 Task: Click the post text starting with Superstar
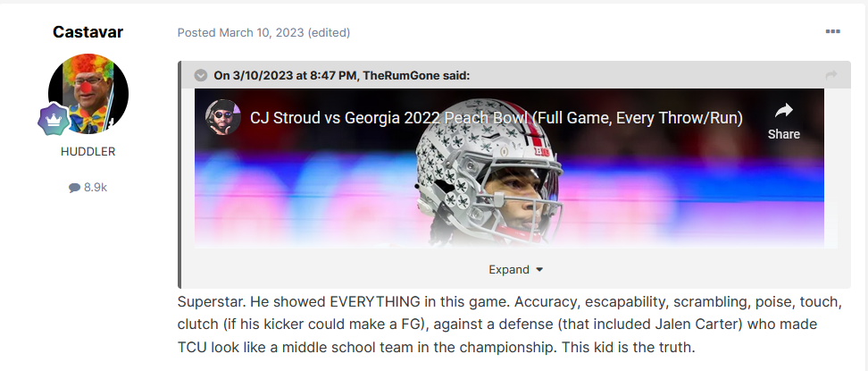tap(509, 322)
